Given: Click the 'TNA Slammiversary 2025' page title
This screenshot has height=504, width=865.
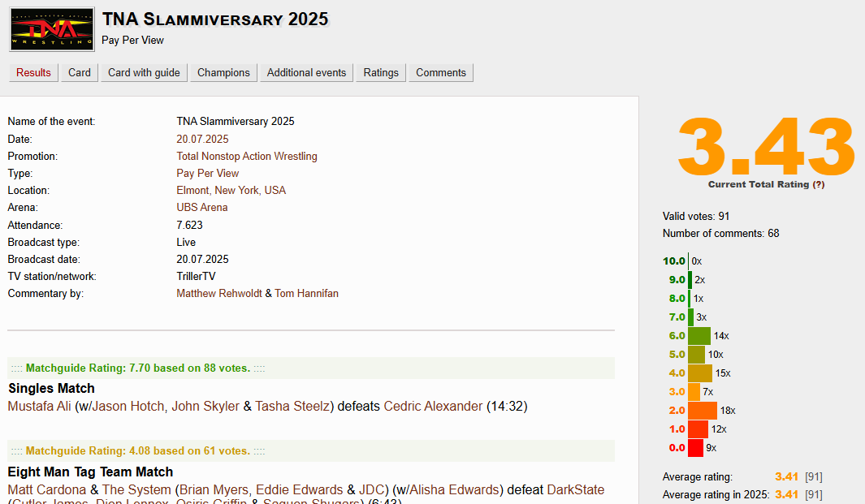Looking at the screenshot, I should coord(216,19).
